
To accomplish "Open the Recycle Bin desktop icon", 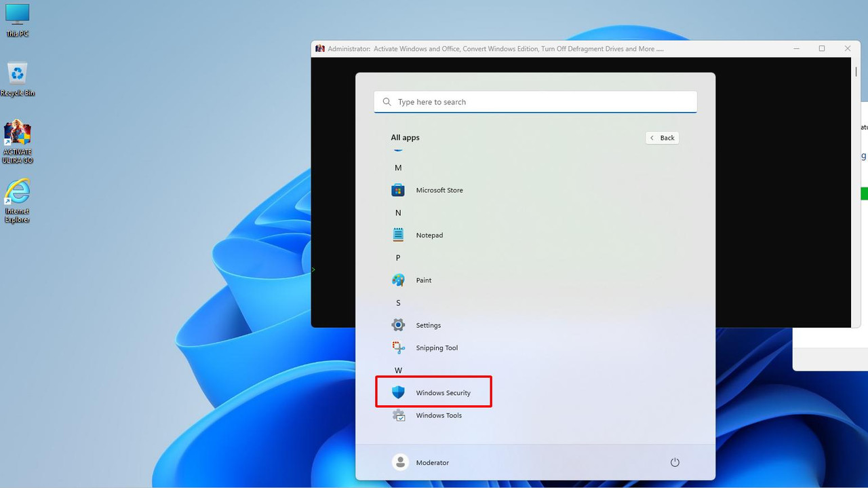I will pyautogui.click(x=17, y=79).
